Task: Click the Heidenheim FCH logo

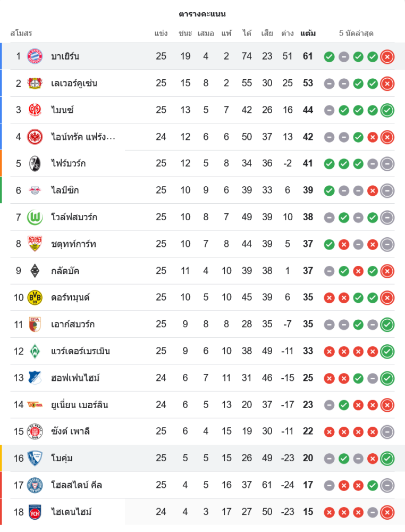Action: tap(35, 512)
